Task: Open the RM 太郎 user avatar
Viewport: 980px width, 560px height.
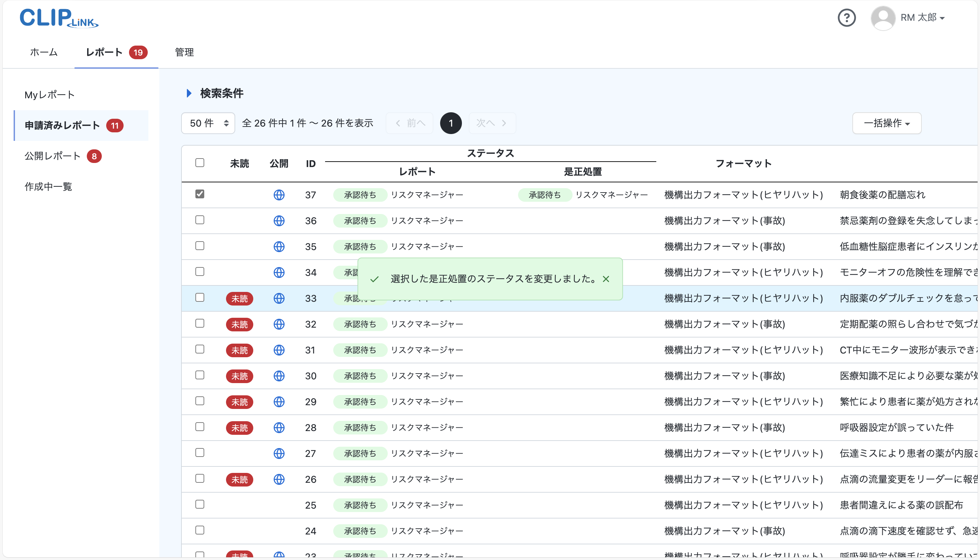Action: point(883,18)
